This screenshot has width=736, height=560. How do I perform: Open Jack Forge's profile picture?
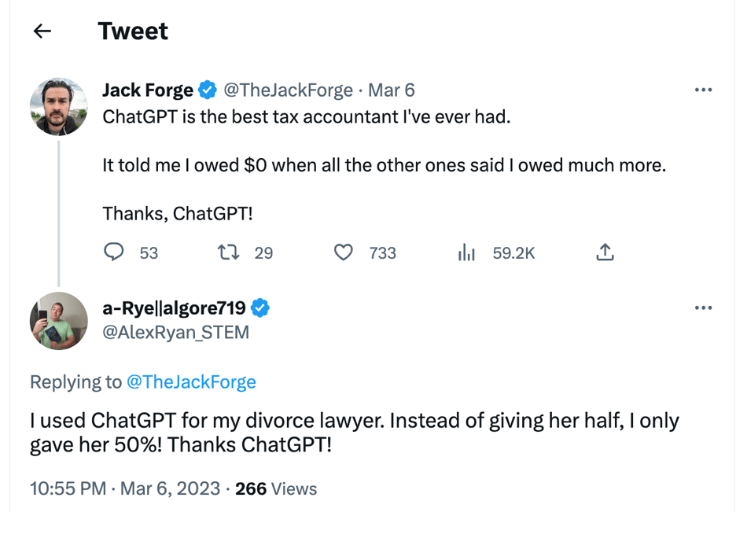click(59, 106)
